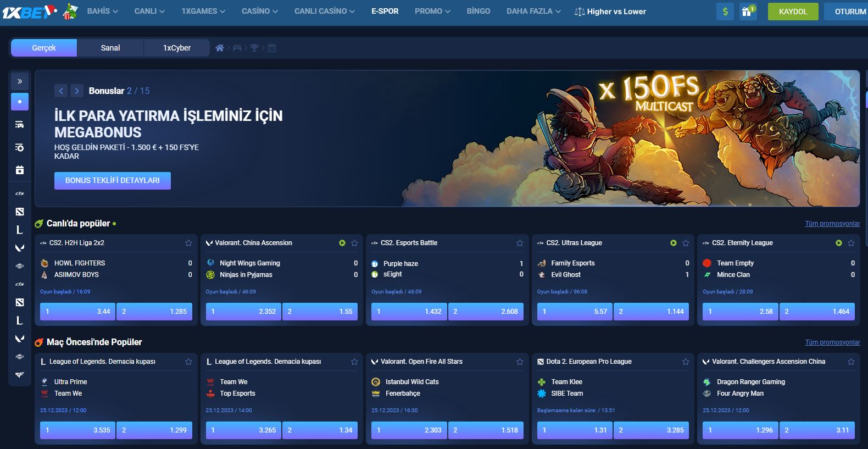868x449 pixels.
Task: Click the home icon in breadcrumb
Action: click(220, 48)
